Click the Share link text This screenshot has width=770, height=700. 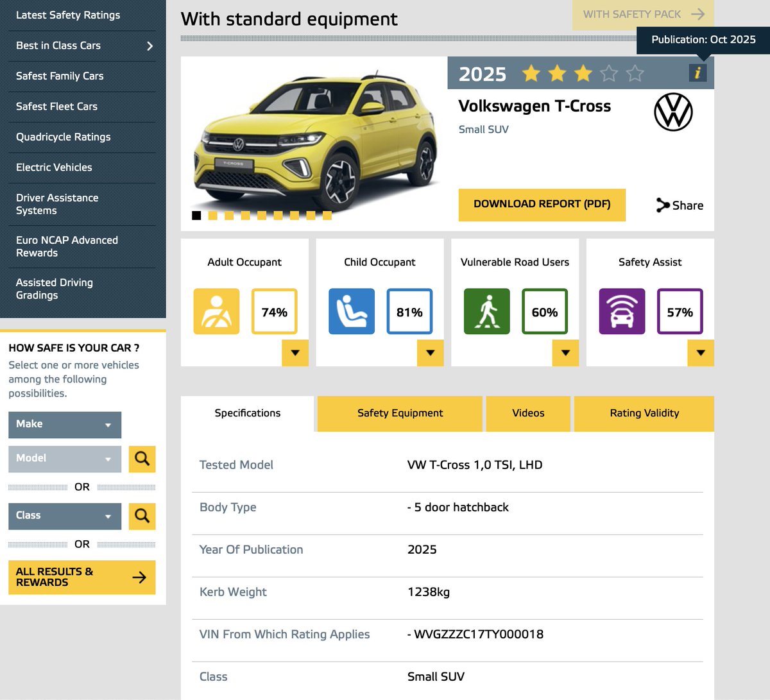coord(688,205)
